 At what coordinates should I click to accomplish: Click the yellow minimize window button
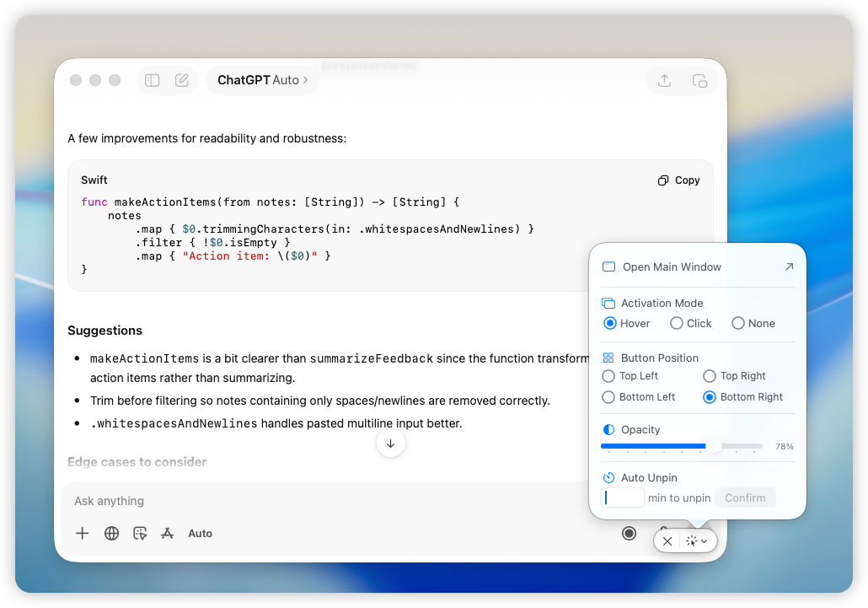tap(95, 80)
